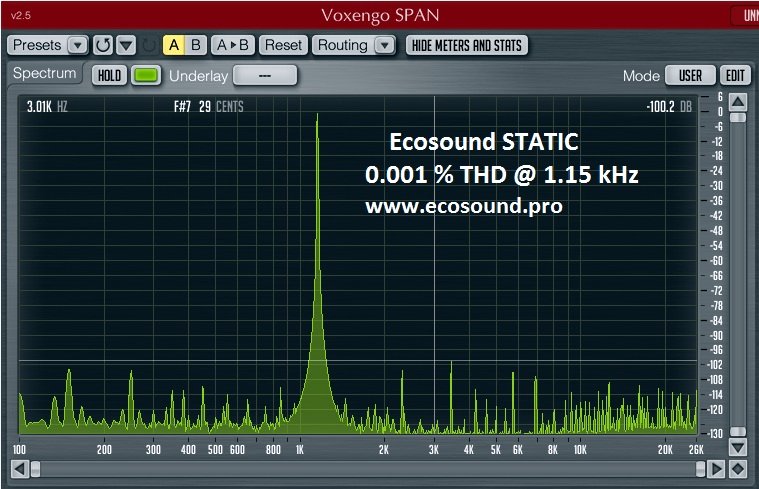The width and height of the screenshot is (759, 489).
Task: Click the upper vertical range slider handle
Action: pos(738,118)
